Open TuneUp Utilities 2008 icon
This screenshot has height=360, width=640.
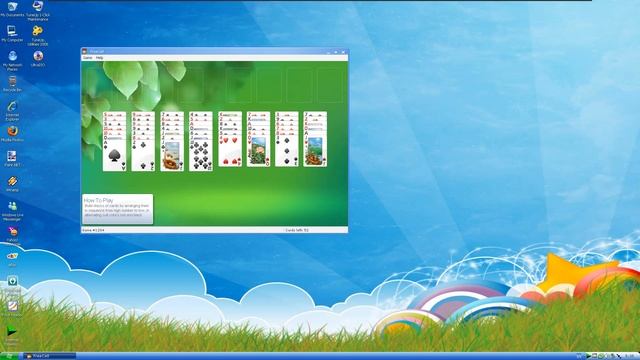pos(38,36)
